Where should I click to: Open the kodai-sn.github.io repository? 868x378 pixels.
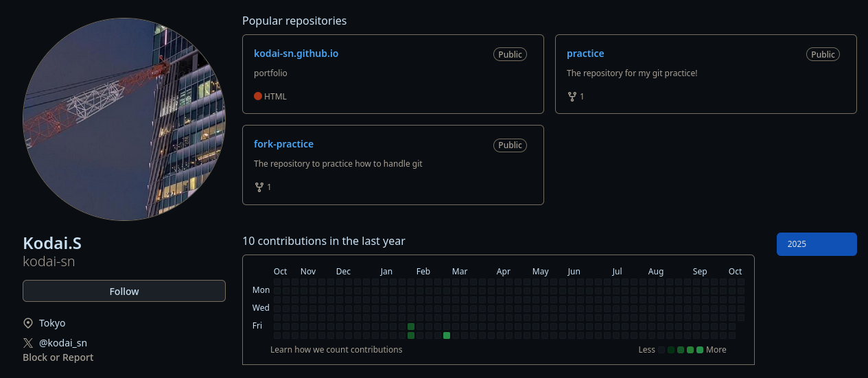coord(296,54)
